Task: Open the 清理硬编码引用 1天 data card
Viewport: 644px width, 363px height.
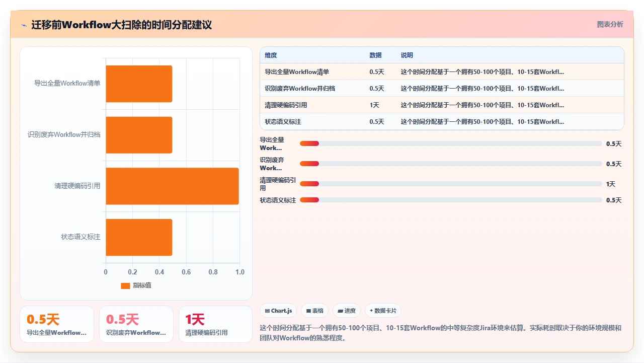Action: [215, 324]
